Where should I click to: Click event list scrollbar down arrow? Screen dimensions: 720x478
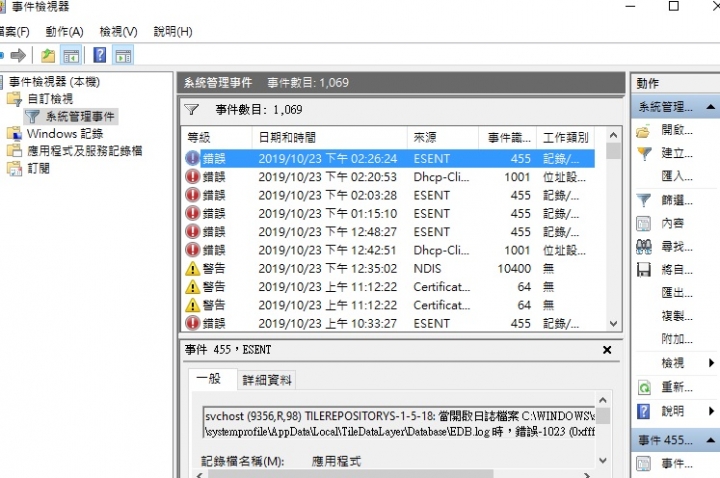(613, 324)
